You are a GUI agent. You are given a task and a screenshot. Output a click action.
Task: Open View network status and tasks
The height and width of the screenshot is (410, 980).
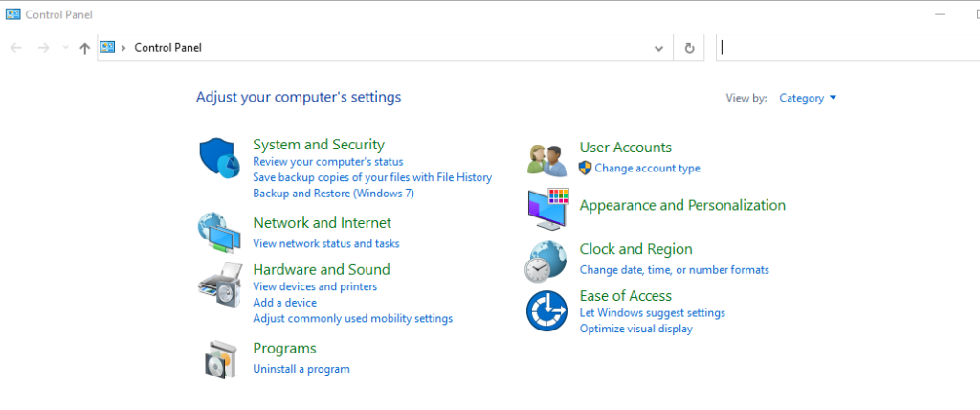(x=326, y=243)
